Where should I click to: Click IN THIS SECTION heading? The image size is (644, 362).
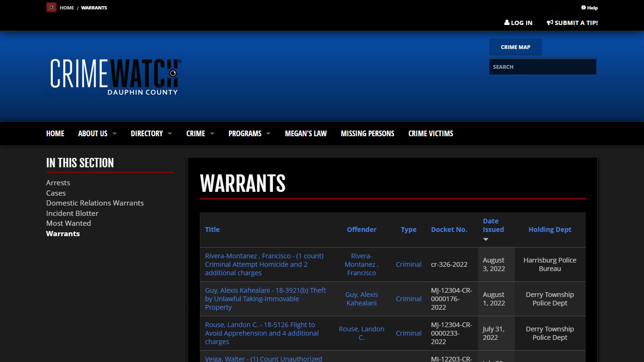pyautogui.click(x=80, y=163)
